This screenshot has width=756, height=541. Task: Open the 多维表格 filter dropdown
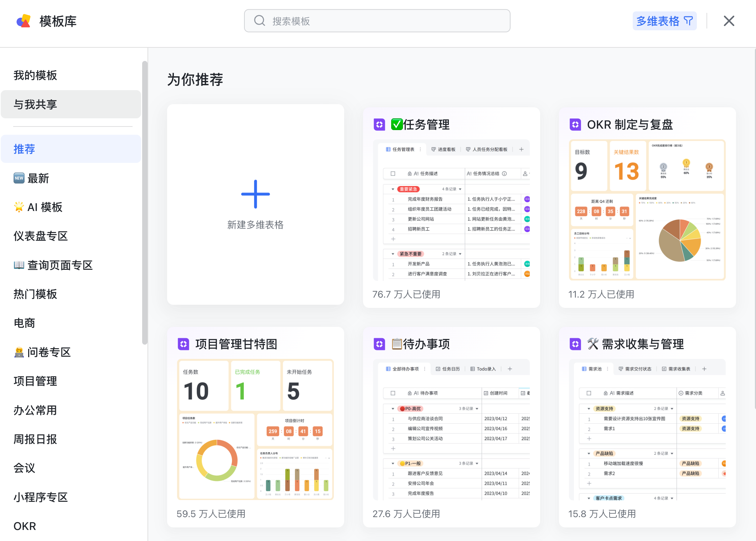(x=664, y=21)
